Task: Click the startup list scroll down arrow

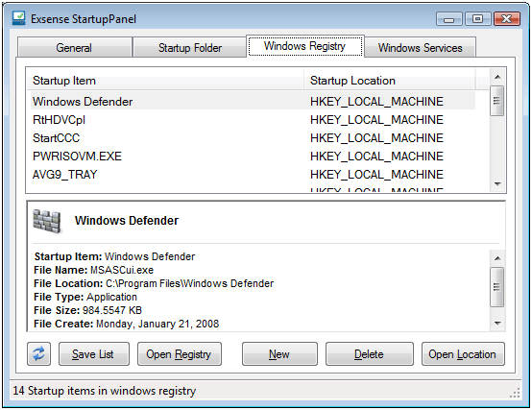Action: [x=497, y=184]
